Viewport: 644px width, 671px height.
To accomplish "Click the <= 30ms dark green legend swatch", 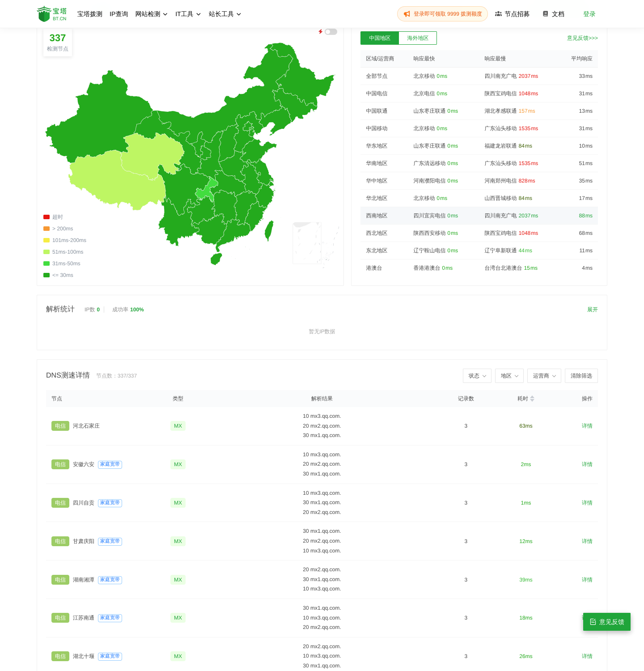I will [x=47, y=275].
